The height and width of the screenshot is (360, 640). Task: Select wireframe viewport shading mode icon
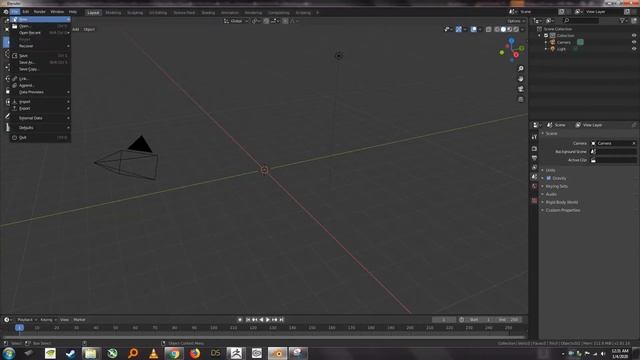pos(497,29)
